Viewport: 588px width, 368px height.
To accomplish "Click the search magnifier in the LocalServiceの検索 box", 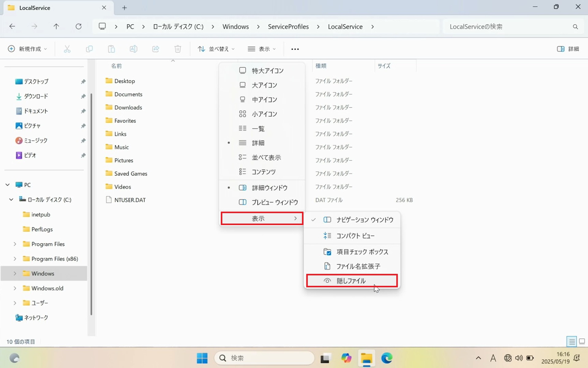I will (x=575, y=27).
